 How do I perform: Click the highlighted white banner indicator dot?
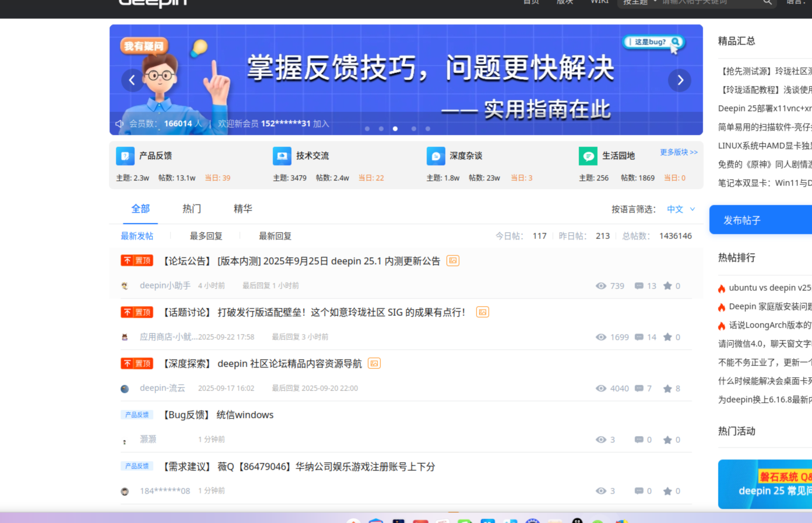[x=395, y=129]
